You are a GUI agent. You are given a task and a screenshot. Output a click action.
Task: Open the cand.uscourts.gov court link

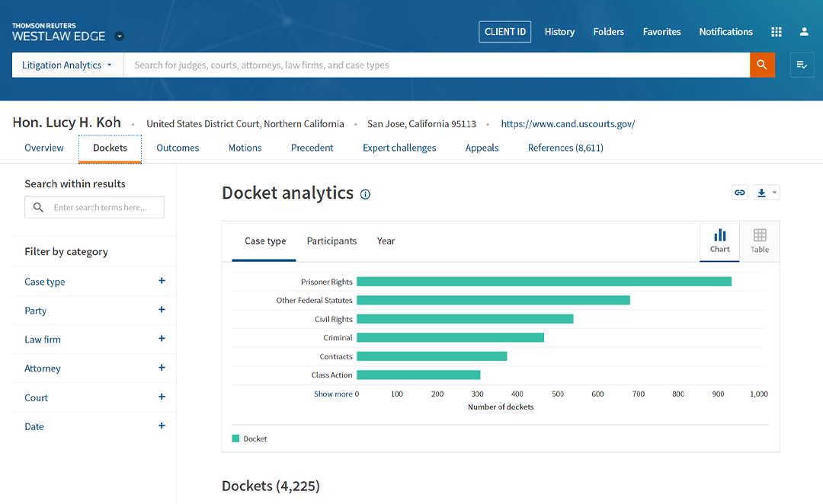coord(568,124)
